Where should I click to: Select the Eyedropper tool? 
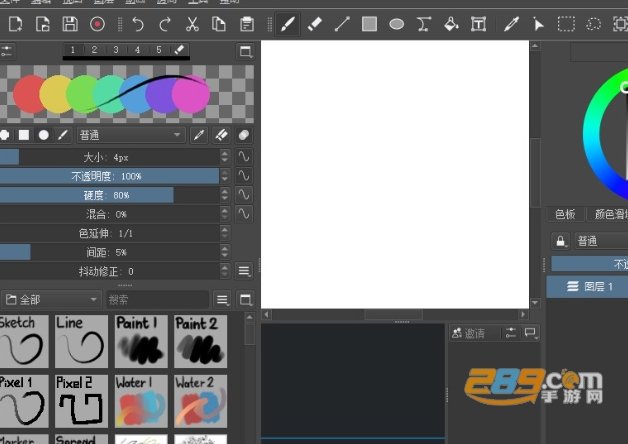tap(511, 24)
